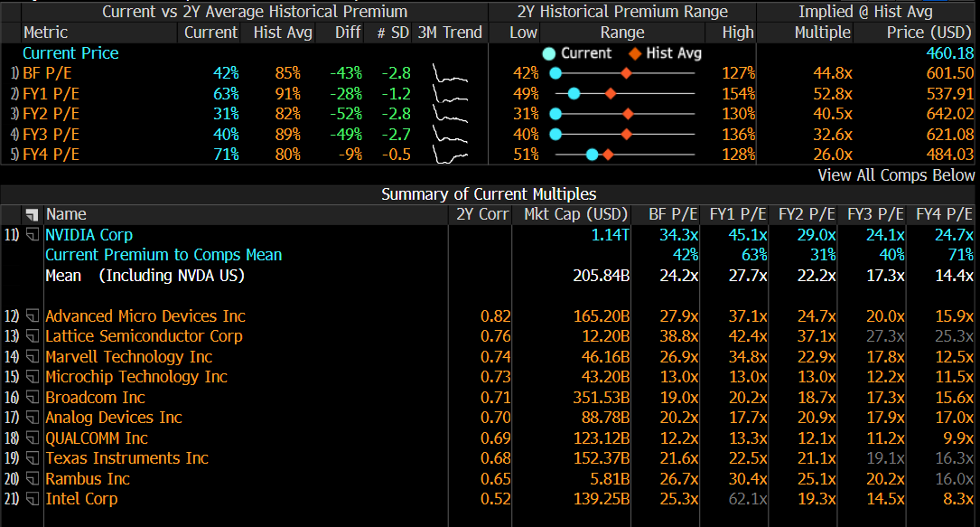Click the Name column header
980x527 pixels.
[x=66, y=214]
